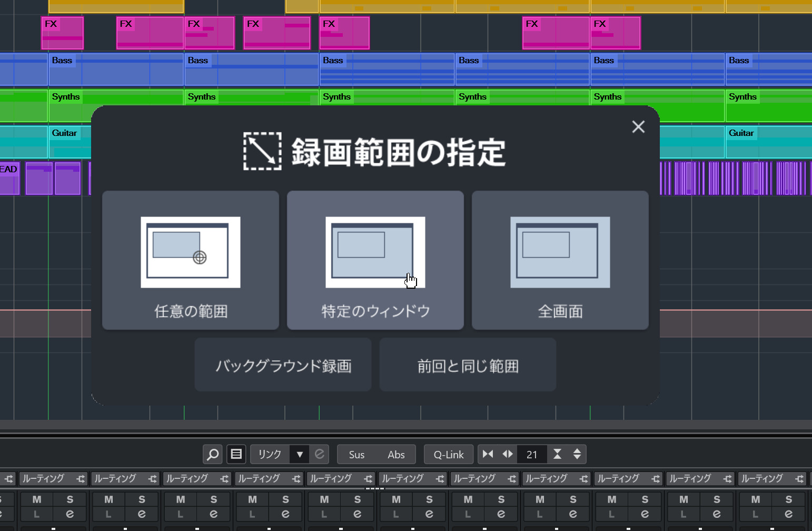
Task: Click the widen channels outward-arrows icon
Action: pos(507,454)
